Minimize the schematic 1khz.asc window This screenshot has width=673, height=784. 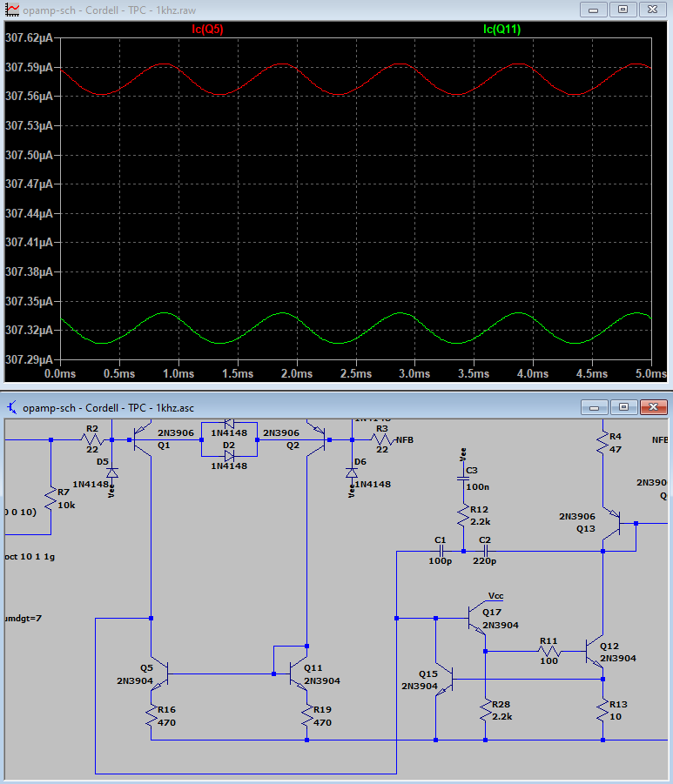click(594, 407)
